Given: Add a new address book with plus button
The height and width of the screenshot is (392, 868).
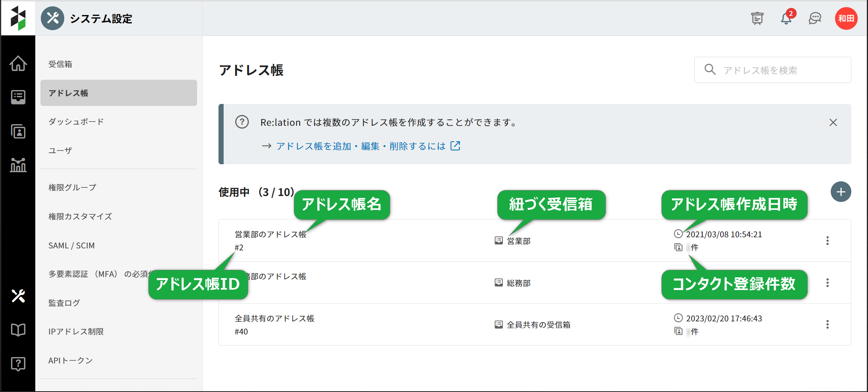Looking at the screenshot, I should click(841, 192).
